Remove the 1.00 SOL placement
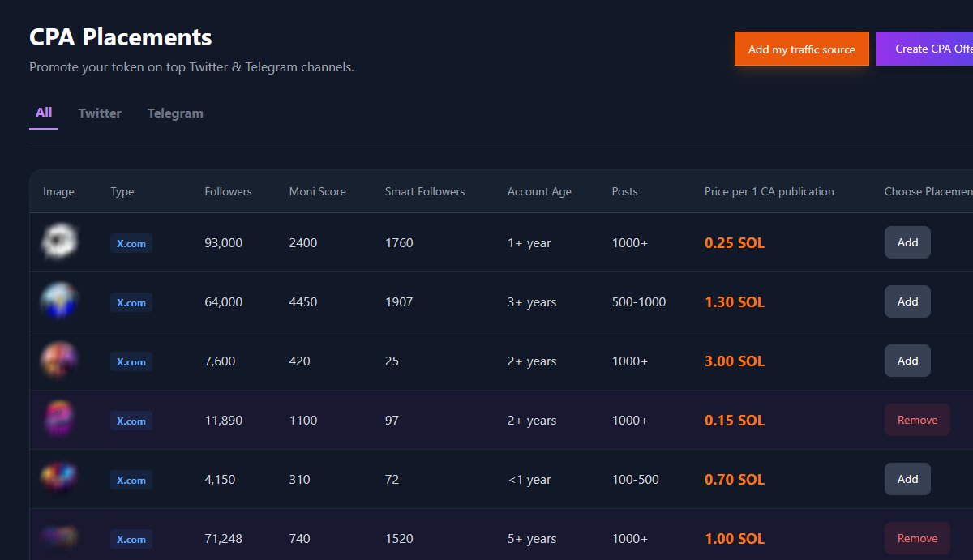The width and height of the screenshot is (973, 560). [916, 537]
